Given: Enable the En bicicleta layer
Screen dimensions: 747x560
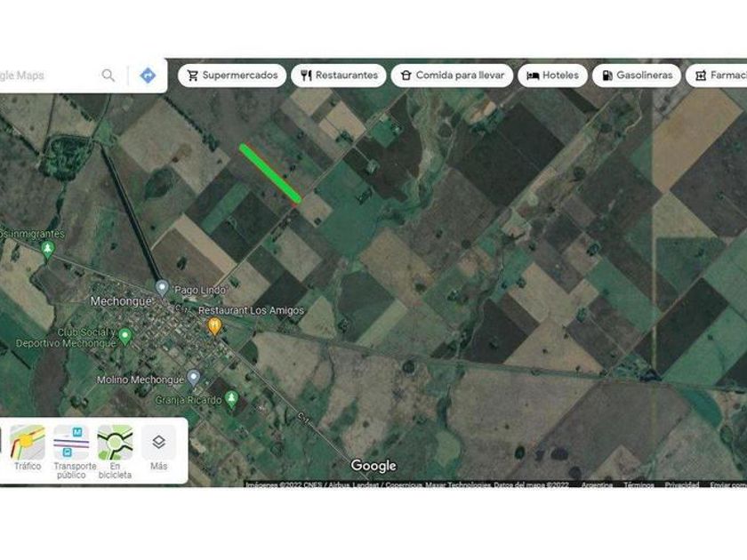Looking at the screenshot, I should pyautogui.click(x=115, y=452).
